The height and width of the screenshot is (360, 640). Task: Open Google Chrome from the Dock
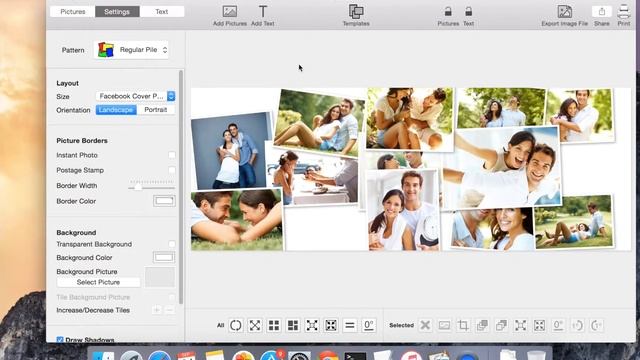(x=328, y=356)
